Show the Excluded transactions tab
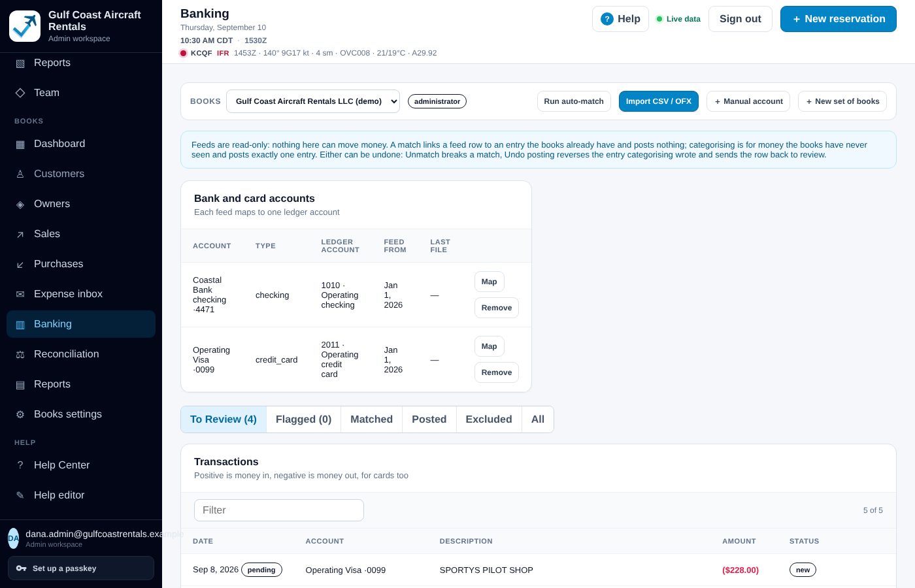Image resolution: width=915 pixels, height=588 pixels. coord(489,419)
